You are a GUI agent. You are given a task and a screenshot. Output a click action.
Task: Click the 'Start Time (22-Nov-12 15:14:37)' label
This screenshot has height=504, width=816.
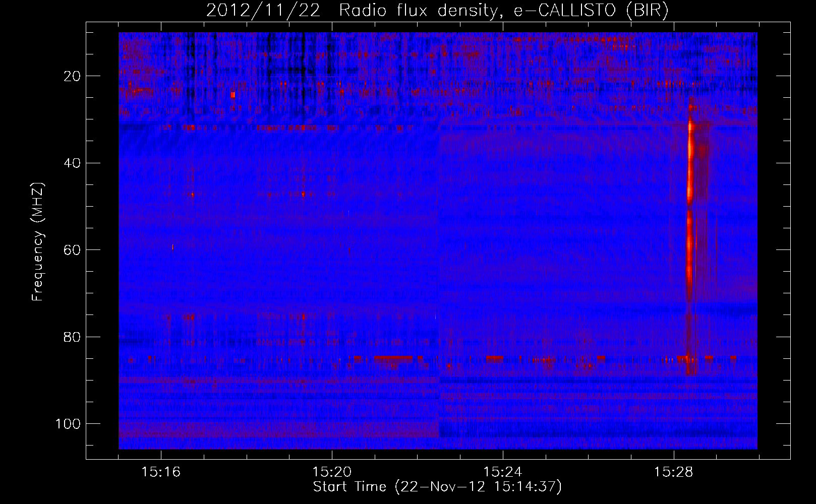(437, 487)
